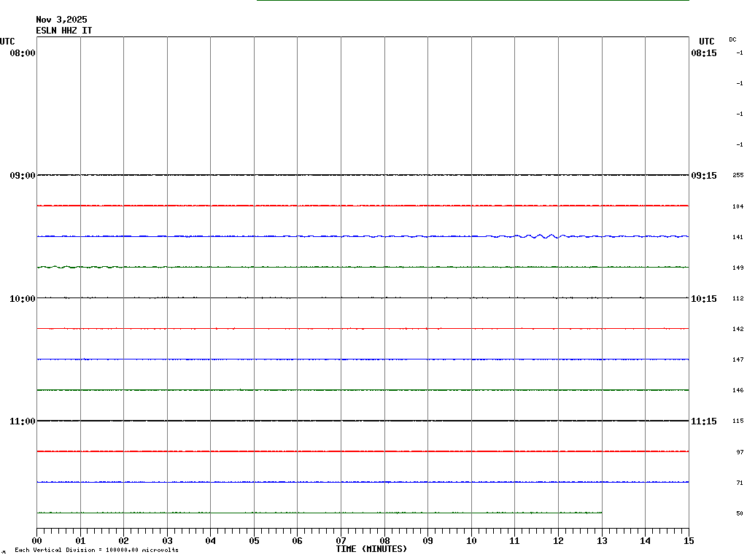The image size is (747, 560).
Task: Click the DC value 104
Action: (x=738, y=206)
